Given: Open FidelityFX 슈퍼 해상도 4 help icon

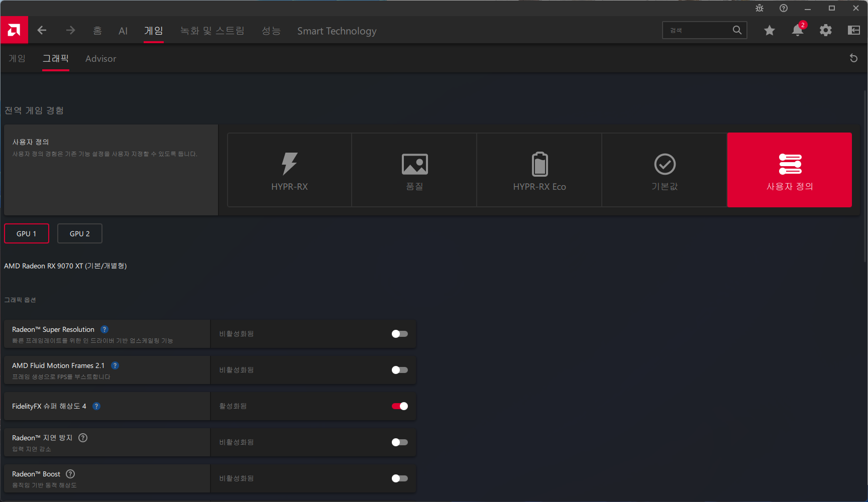Looking at the screenshot, I should pyautogui.click(x=96, y=406).
